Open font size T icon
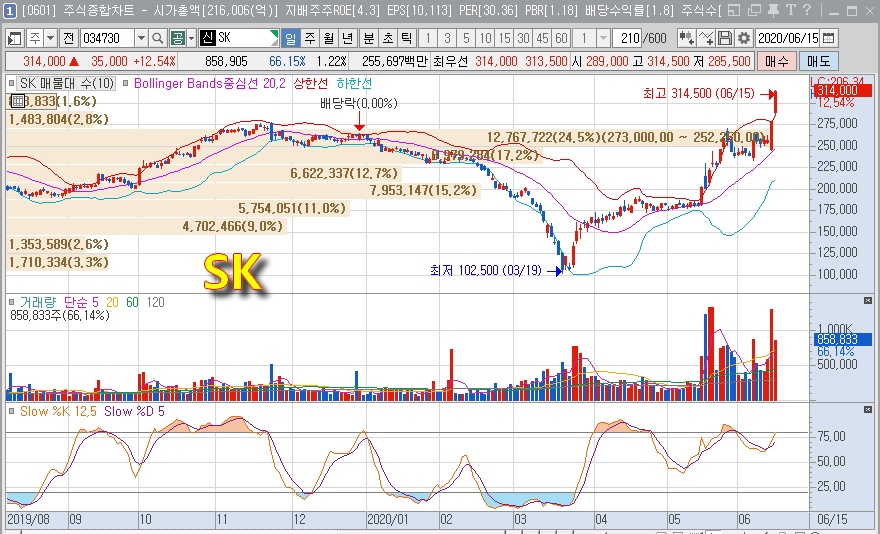 coord(791,10)
